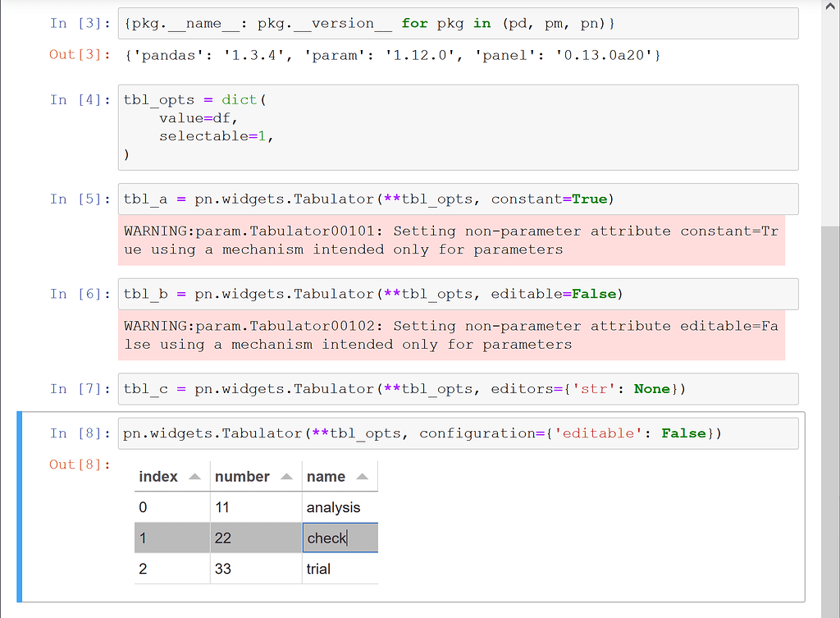Click the sort arrow on the index column
The width and height of the screenshot is (840, 618).
[194, 476]
